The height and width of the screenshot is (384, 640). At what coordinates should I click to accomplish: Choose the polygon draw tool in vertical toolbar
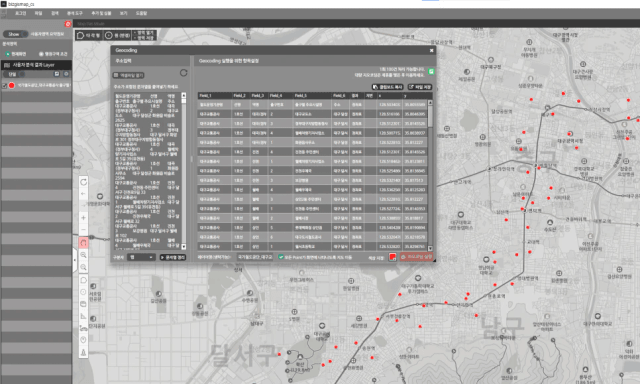(83, 280)
